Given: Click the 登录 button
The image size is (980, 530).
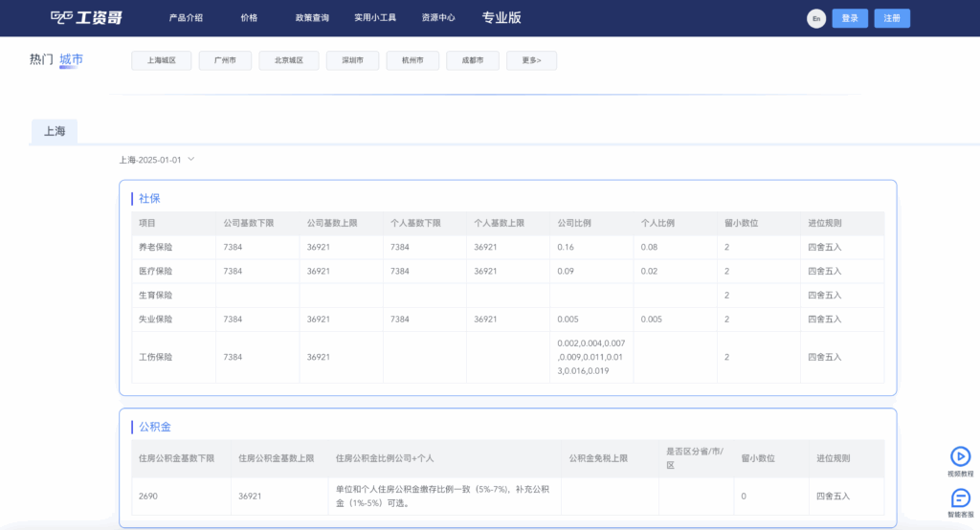Looking at the screenshot, I should click(x=850, y=18).
